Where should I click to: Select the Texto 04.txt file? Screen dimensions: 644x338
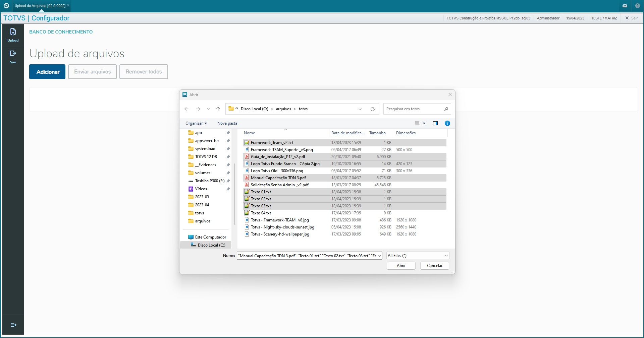click(x=344, y=213)
